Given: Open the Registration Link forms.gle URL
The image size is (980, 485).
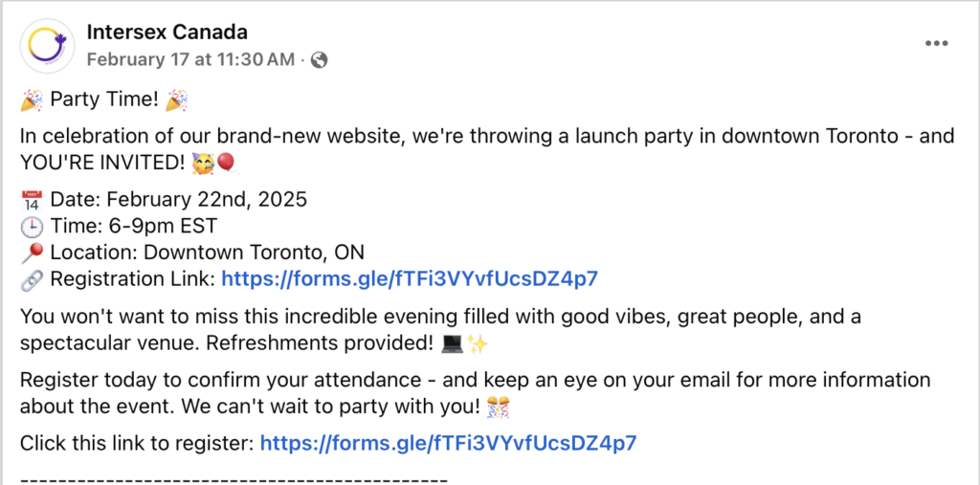Looking at the screenshot, I should 410,279.
